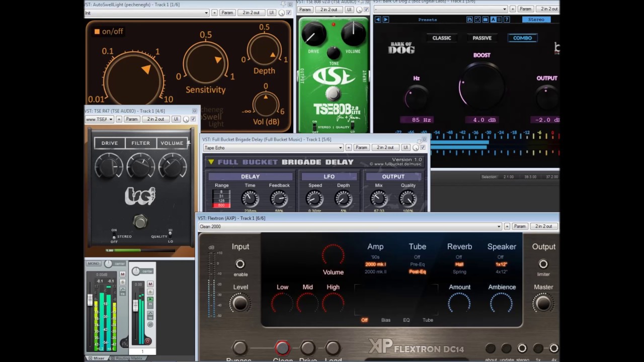Image resolution: width=644 pixels, height=362 pixels.
Task: Toggle the TSE R47 plugin enable checkbox
Action: pyautogui.click(x=193, y=119)
